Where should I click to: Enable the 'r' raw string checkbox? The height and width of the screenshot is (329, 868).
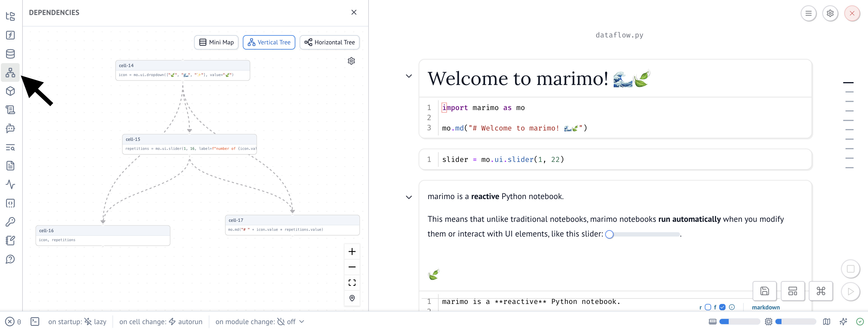(708, 307)
